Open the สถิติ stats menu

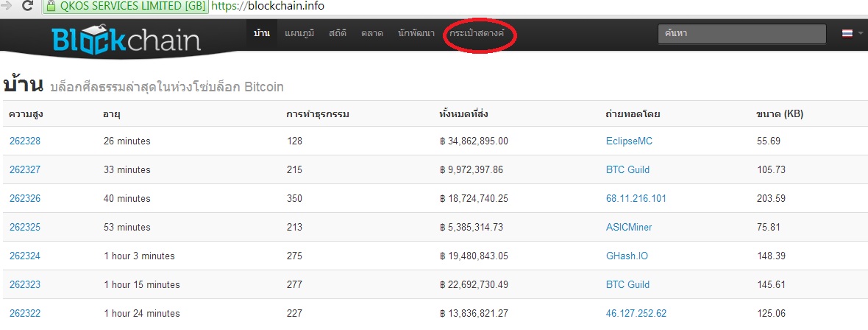point(338,33)
